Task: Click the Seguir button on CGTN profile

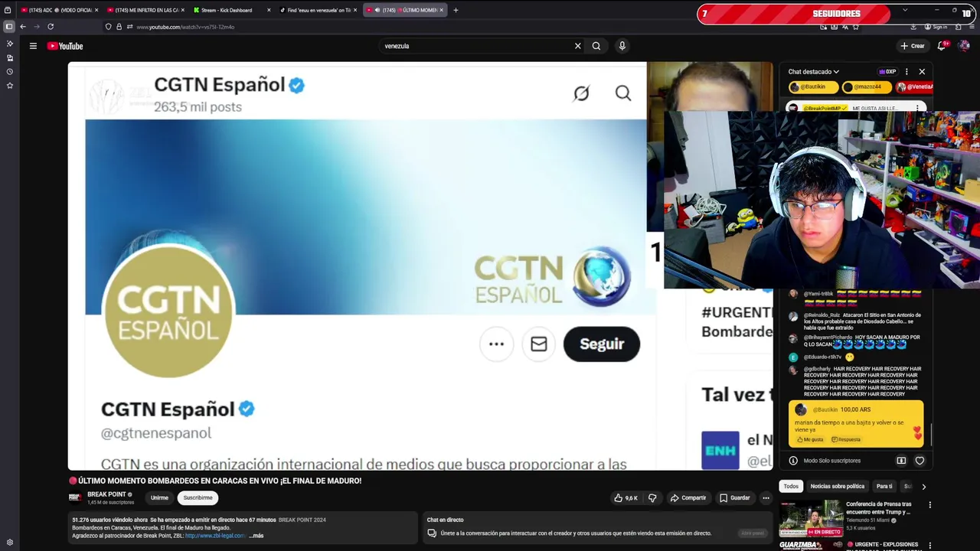Action: [x=601, y=344]
